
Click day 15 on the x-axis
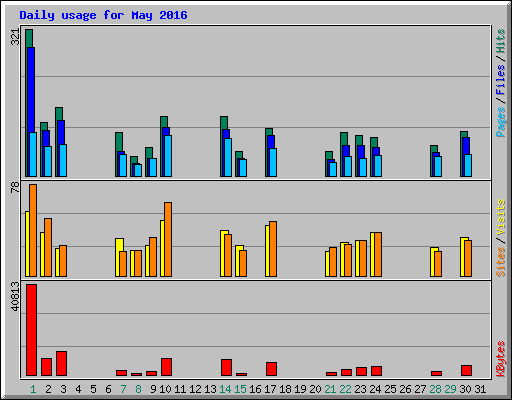(x=240, y=389)
